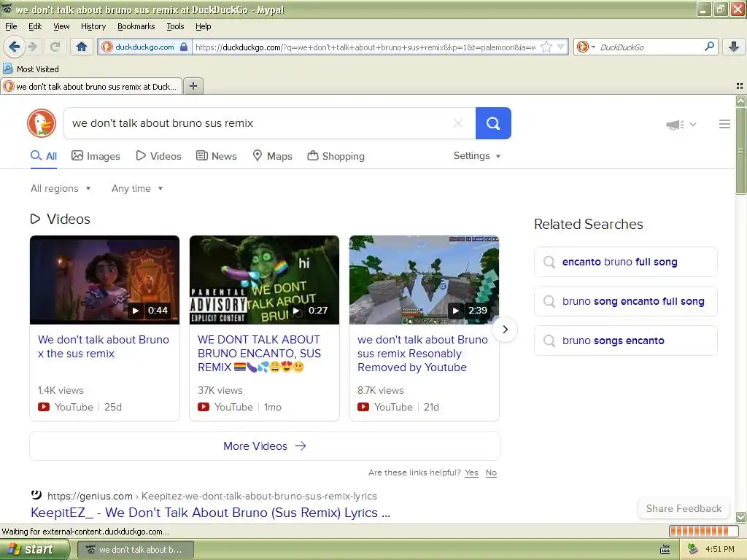Search related 'bruno songs encanto'
747x560 pixels.
tap(625, 341)
